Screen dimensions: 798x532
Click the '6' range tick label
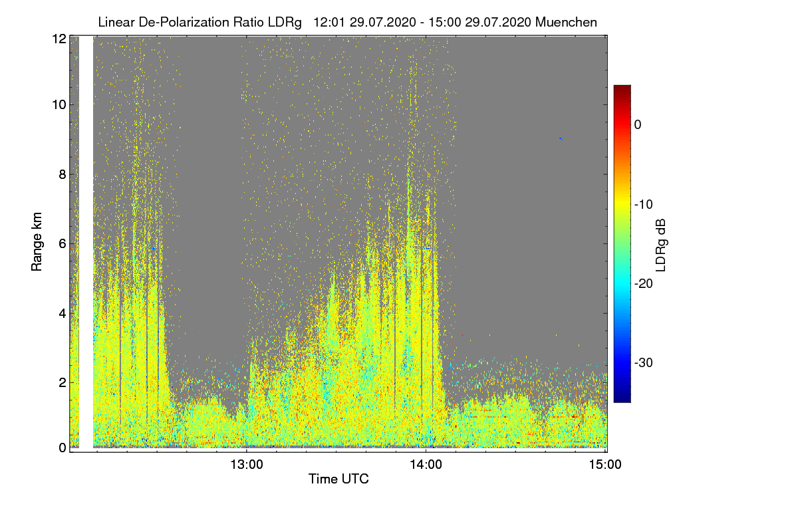[x=62, y=243]
